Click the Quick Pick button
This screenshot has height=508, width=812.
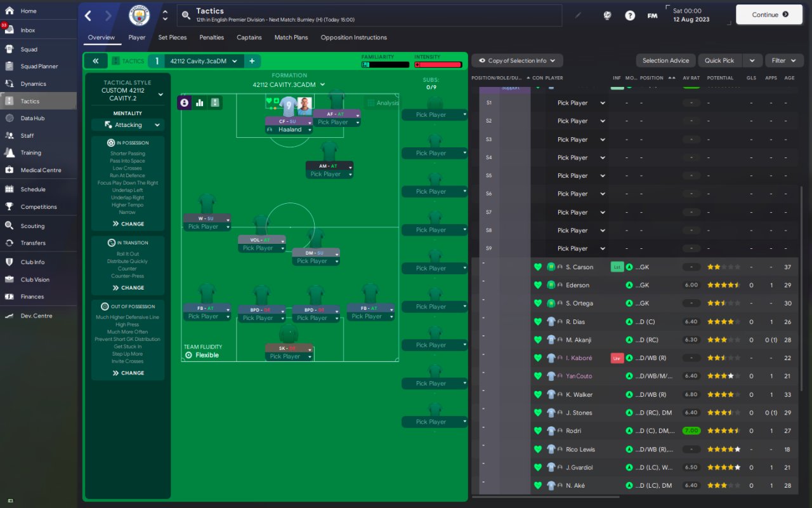[x=719, y=60]
